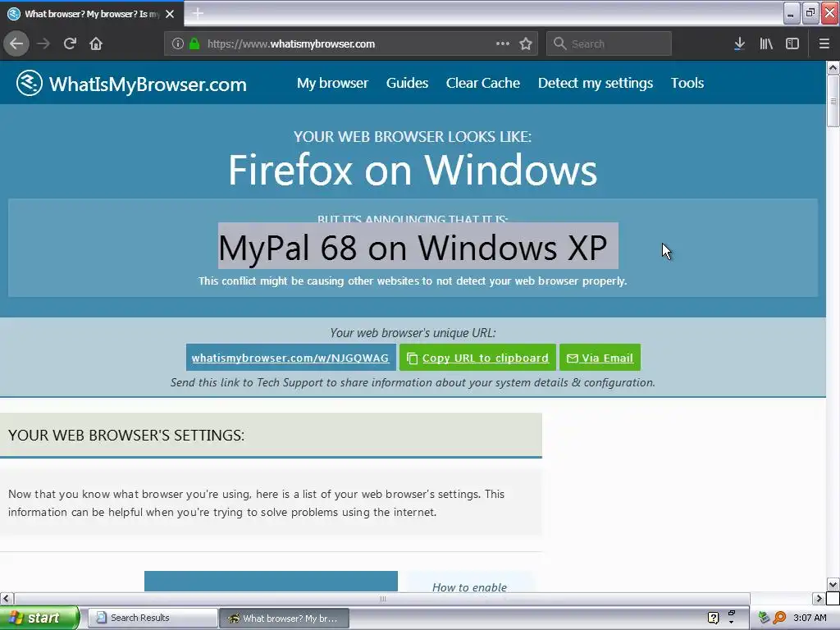The image size is (840, 630).
Task: Open whatismybrowser.com/w/NJGQWAG link
Action: (x=290, y=358)
